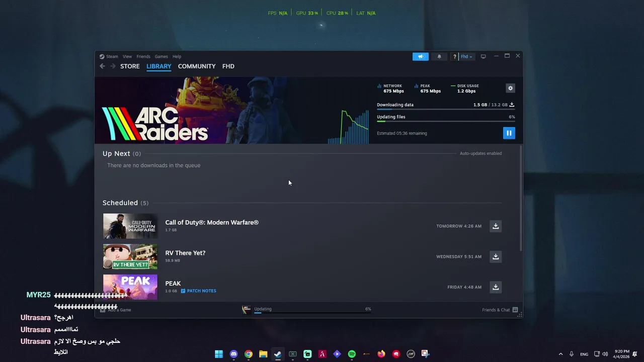
Task: Open Friends & Chat
Action: pos(500,310)
